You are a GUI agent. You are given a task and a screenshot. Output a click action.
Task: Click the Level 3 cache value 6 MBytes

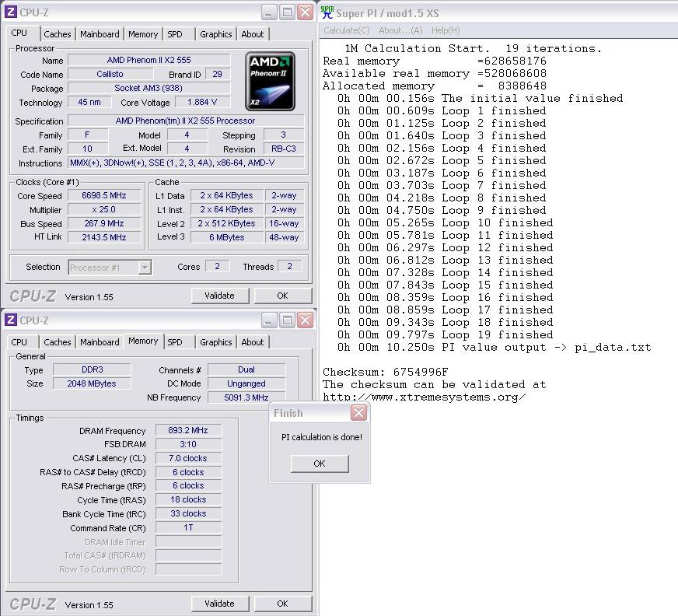click(x=227, y=237)
